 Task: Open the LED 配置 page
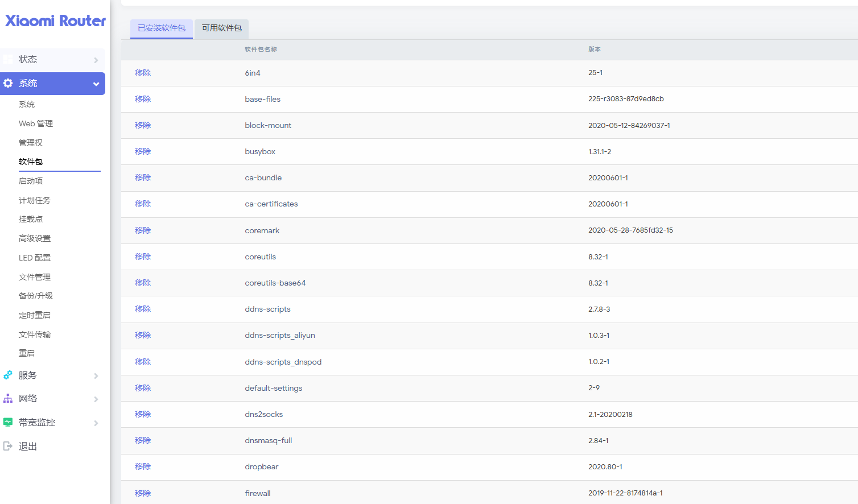coord(35,258)
